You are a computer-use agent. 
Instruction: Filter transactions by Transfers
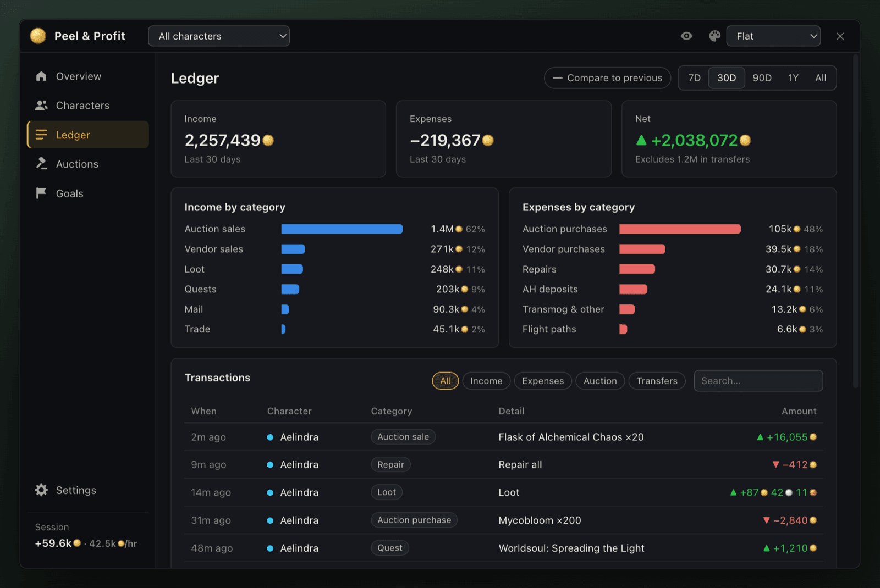657,381
